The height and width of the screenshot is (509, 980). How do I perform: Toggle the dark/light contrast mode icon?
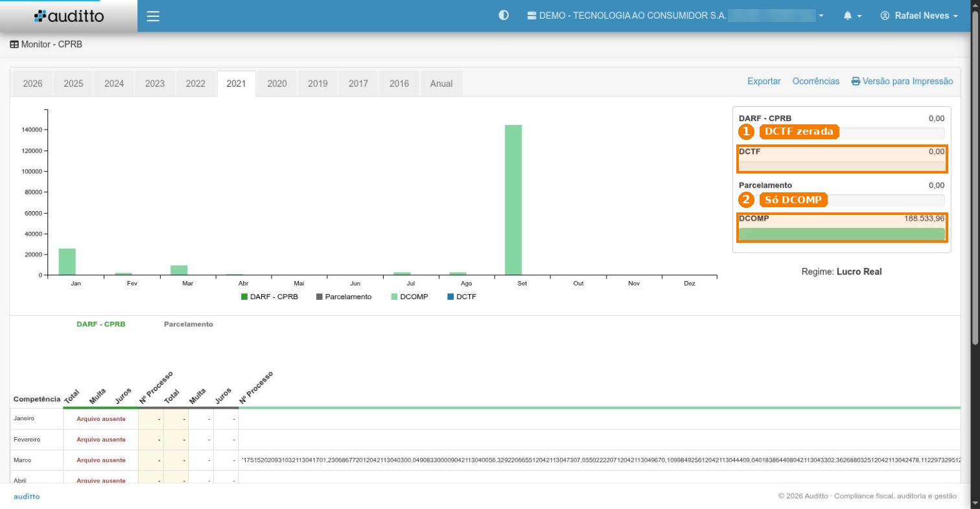(504, 16)
